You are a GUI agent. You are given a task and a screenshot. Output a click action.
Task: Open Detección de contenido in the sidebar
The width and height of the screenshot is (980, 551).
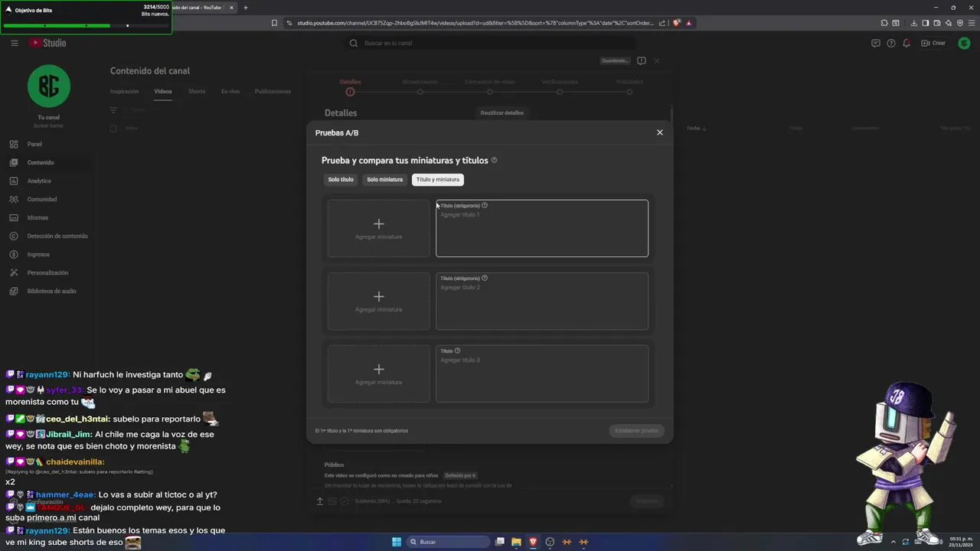pos(47,236)
